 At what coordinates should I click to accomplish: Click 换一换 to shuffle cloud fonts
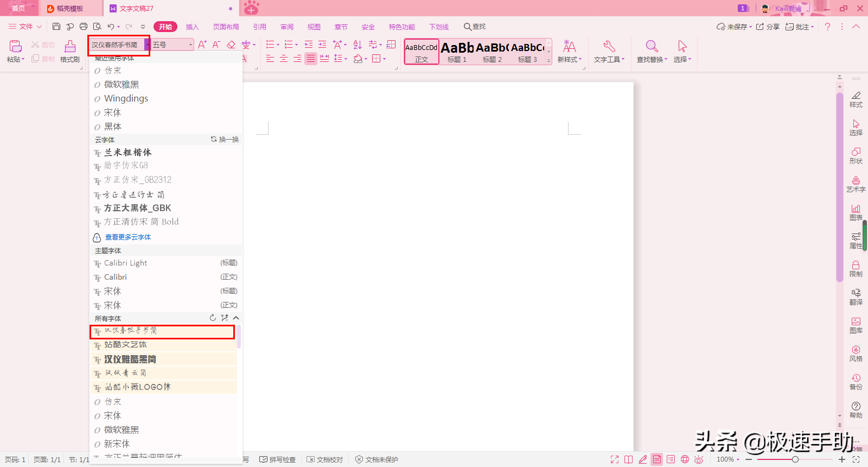coord(225,140)
